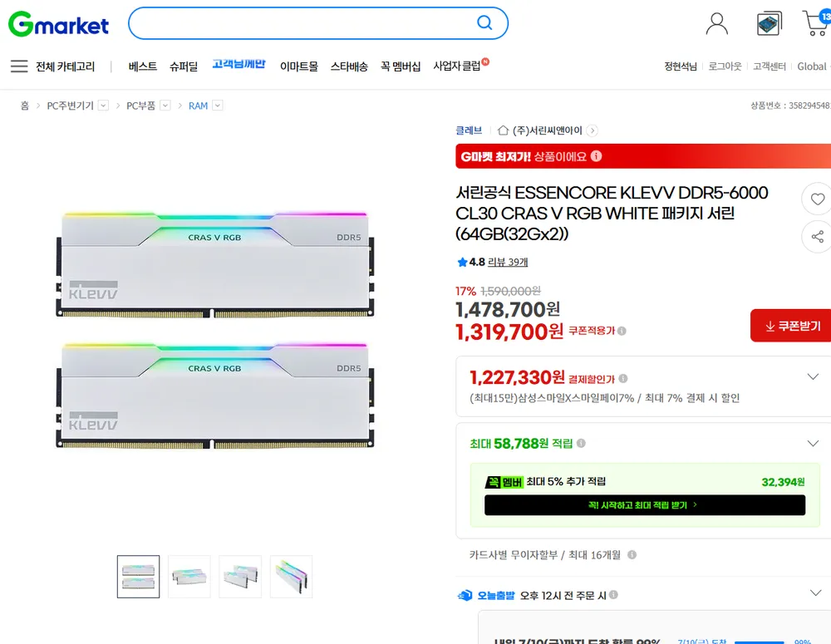Go to 이마트몰 menu item
Image resolution: width=831 pixels, height=644 pixels.
pyautogui.click(x=299, y=66)
